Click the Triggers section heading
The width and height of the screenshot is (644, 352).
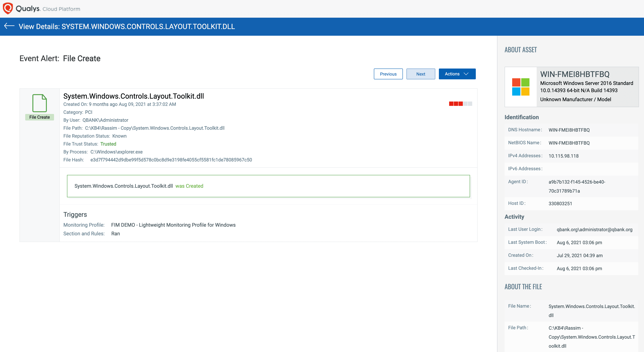pyautogui.click(x=75, y=215)
